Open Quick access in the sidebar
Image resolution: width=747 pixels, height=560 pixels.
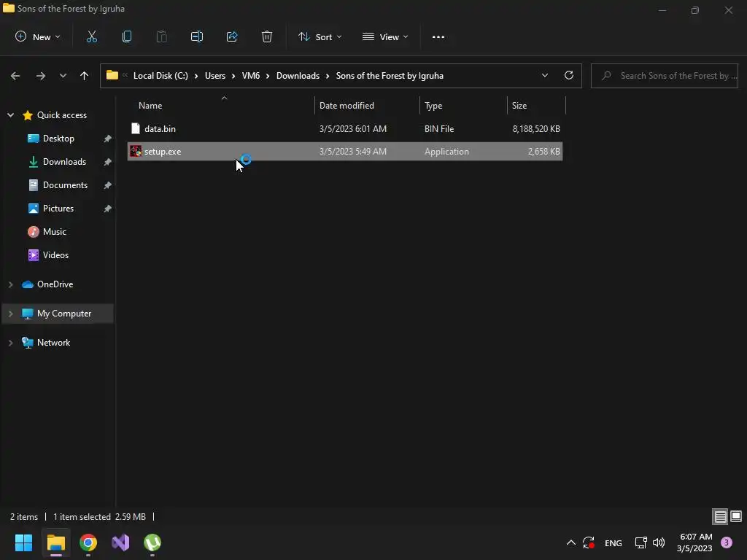(x=61, y=114)
